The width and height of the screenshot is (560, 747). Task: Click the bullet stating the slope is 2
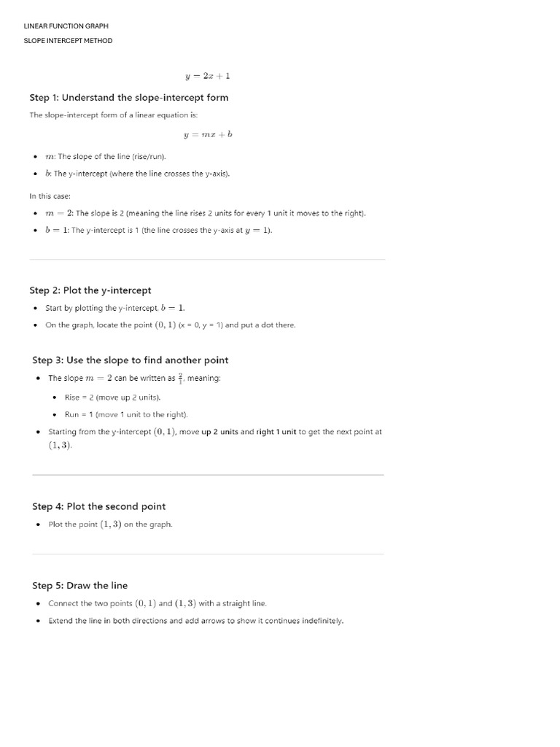[x=206, y=213]
